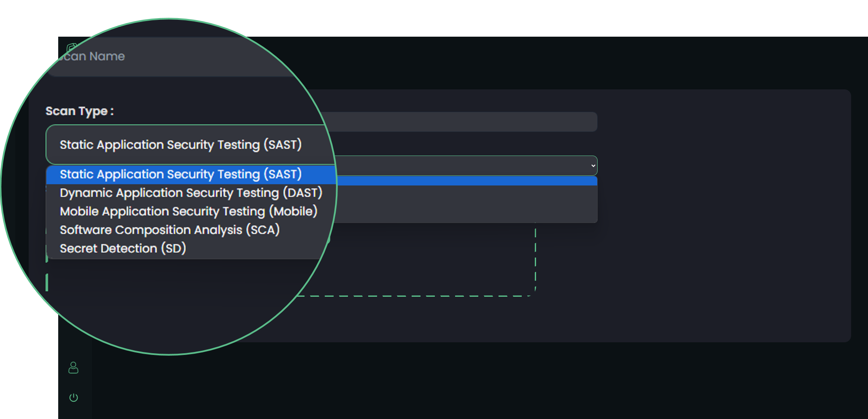Click the gray list area under the blue row
This screenshot has height=419, width=868.
pos(464,204)
